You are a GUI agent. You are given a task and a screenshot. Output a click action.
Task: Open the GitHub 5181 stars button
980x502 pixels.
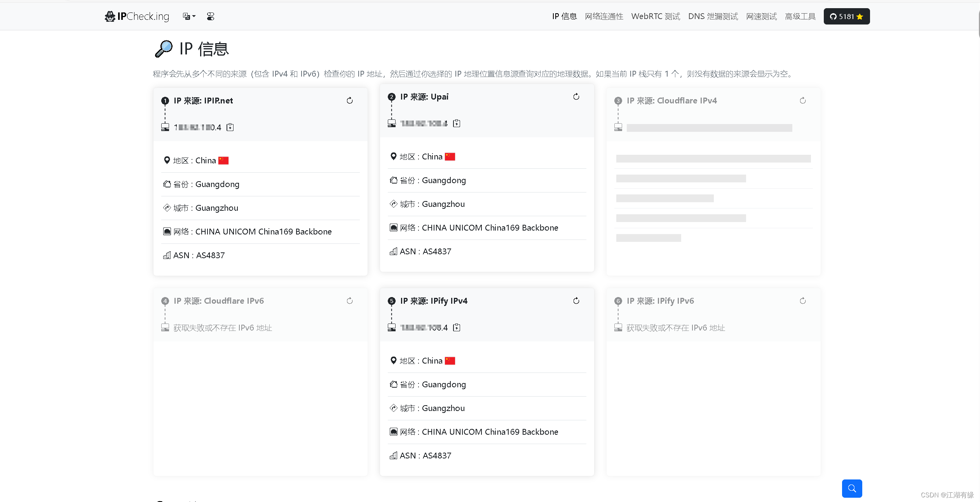click(846, 16)
